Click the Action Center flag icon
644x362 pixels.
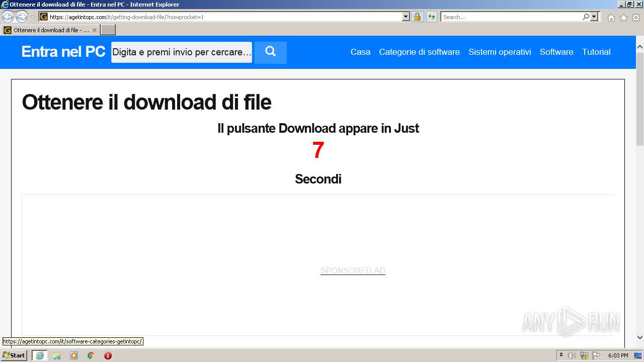(596, 355)
